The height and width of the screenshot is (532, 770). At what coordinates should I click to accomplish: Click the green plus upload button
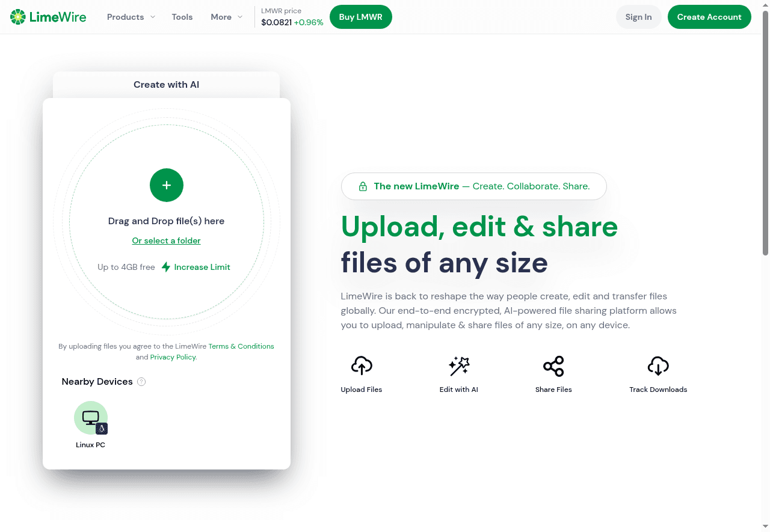click(167, 185)
